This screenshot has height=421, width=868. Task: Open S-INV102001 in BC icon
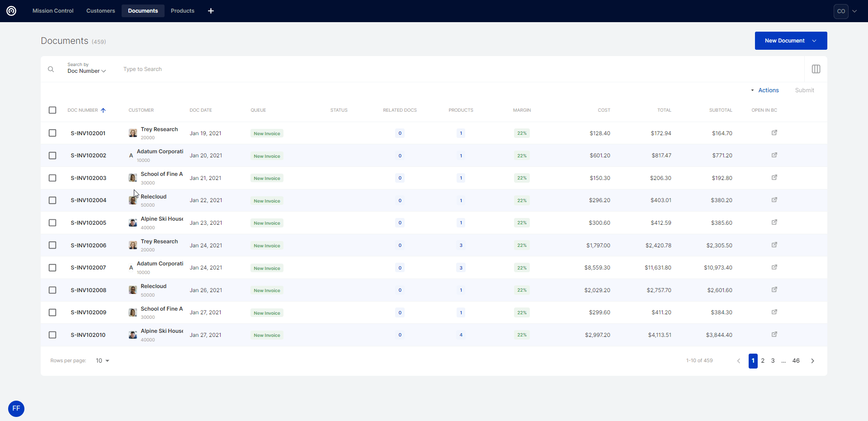(x=774, y=133)
